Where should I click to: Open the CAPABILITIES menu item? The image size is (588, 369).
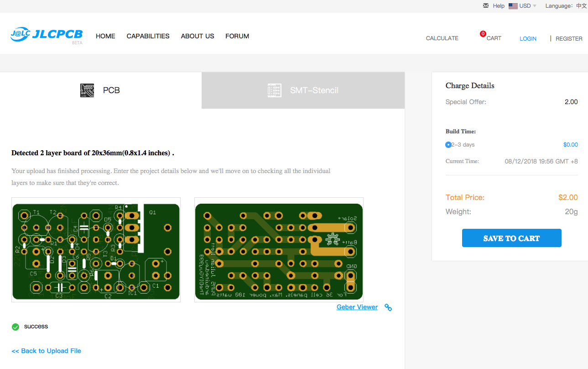pyautogui.click(x=148, y=36)
